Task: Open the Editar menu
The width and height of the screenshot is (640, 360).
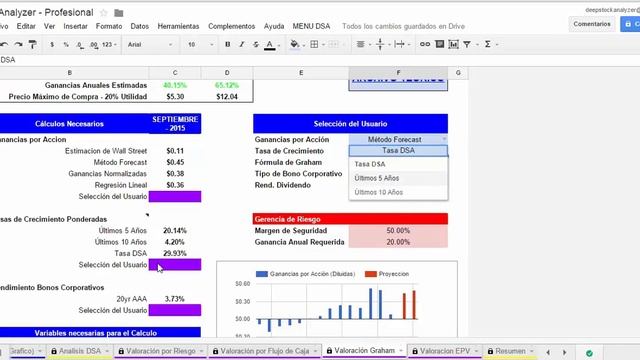Action: pos(26,26)
